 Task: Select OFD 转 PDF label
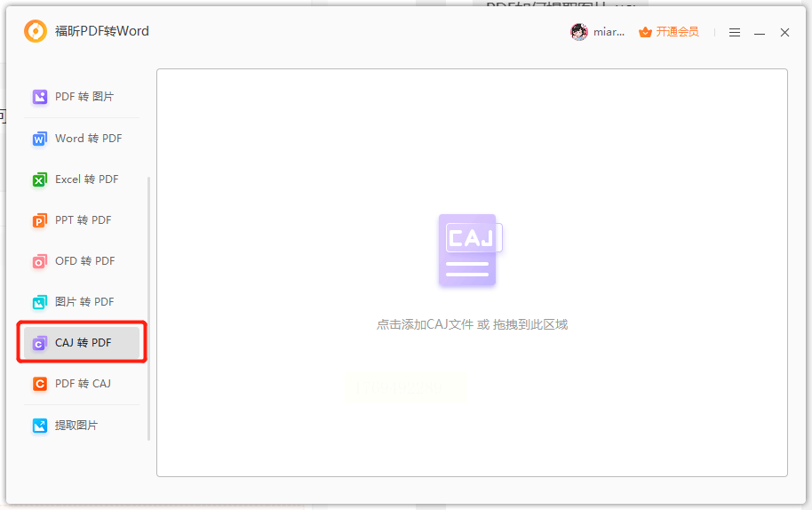[x=85, y=261]
